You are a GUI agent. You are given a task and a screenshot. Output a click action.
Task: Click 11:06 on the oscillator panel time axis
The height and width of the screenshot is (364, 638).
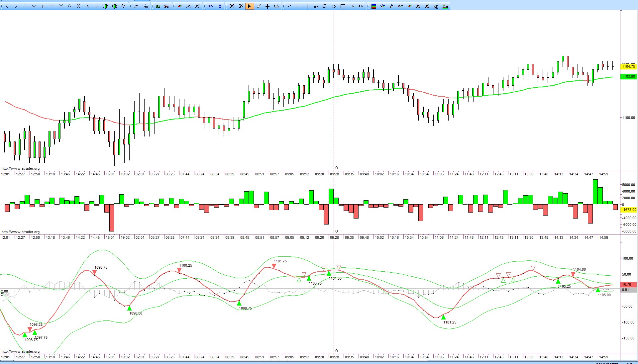click(439, 357)
